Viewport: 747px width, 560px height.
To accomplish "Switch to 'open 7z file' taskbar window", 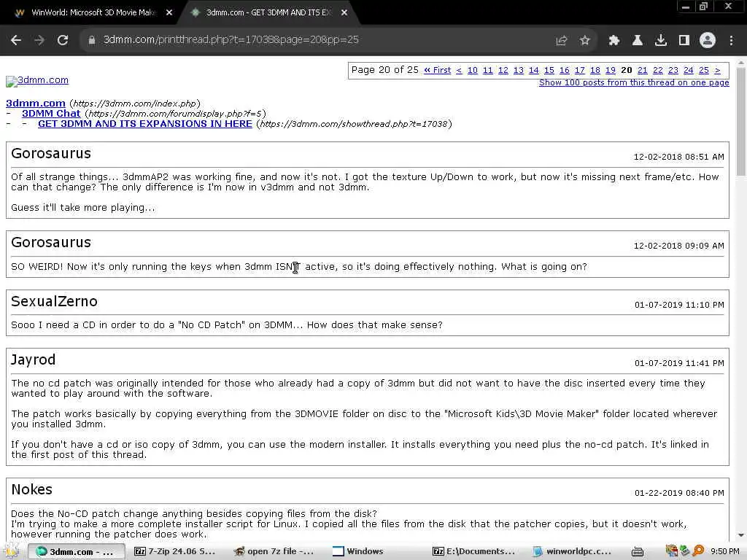I will click(274, 551).
